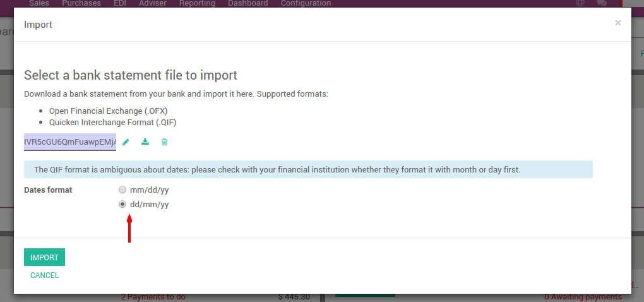Download the uploaded bank statement file
The width and height of the screenshot is (644, 302).
point(145,142)
